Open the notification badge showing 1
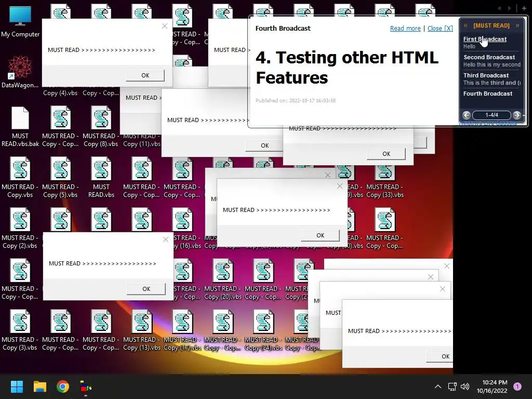 [x=517, y=387]
